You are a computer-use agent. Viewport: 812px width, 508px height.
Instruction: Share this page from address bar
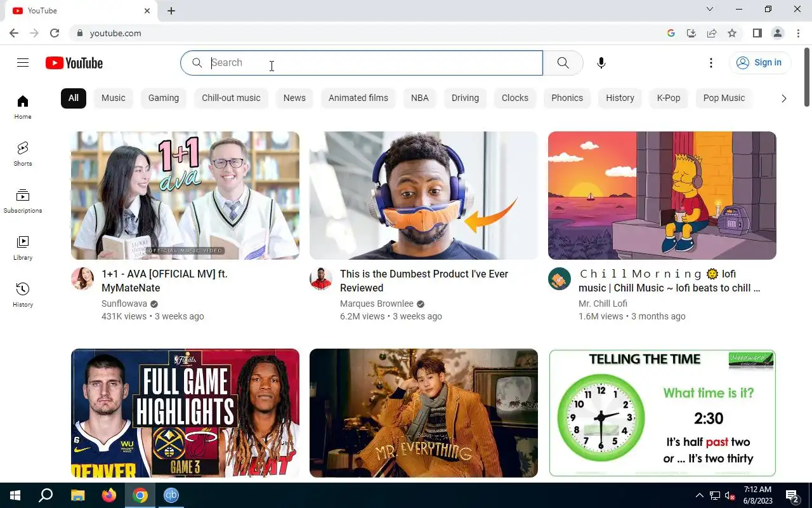[x=712, y=33]
